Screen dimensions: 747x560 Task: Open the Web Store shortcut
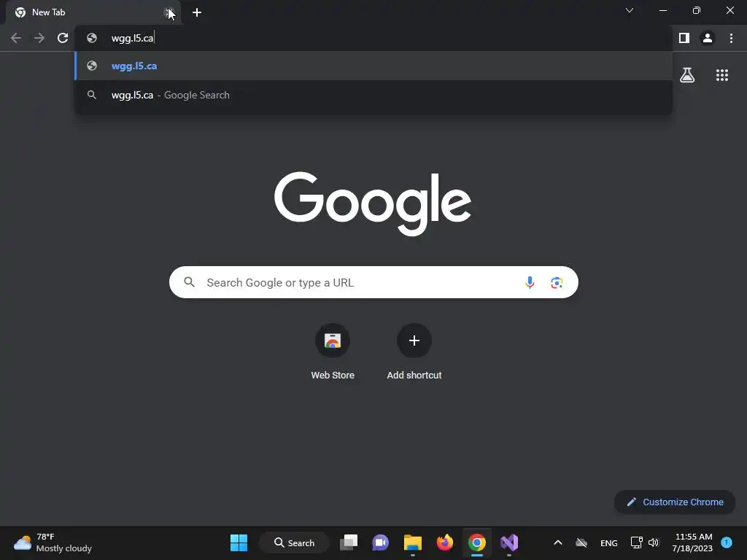click(x=333, y=341)
